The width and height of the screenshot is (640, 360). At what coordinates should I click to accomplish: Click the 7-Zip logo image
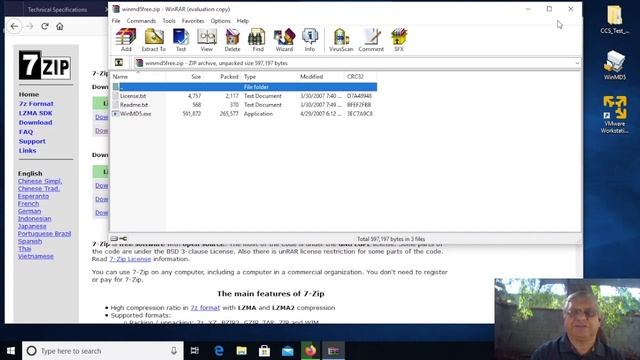(45, 65)
